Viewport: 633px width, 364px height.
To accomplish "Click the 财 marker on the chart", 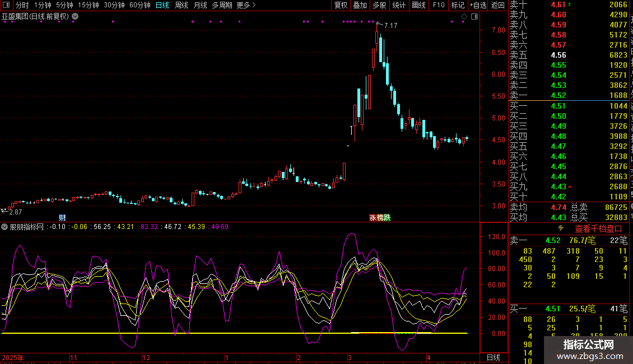I will pos(63,217).
